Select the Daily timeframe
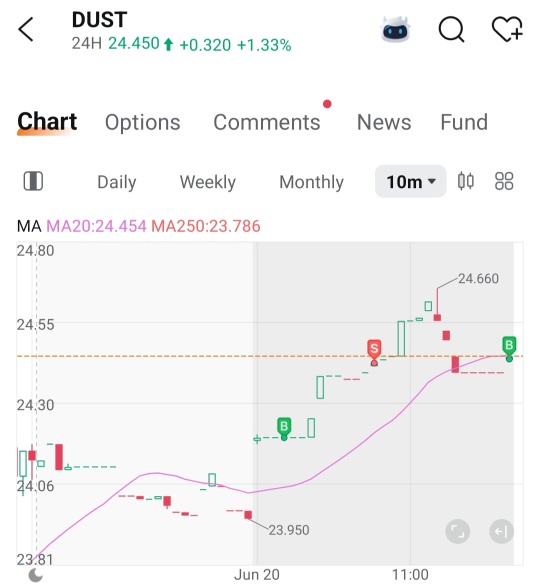This screenshot has height=584, width=540. tap(117, 182)
